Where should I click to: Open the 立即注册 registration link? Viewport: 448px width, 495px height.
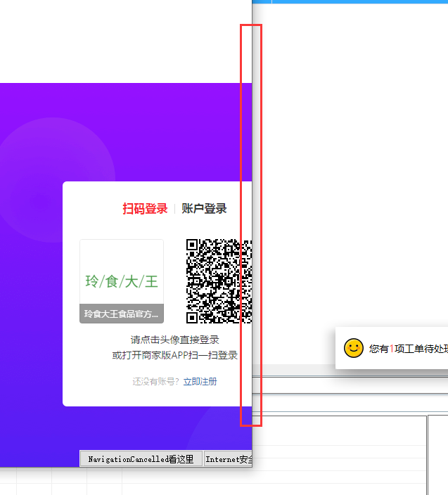[x=200, y=381]
